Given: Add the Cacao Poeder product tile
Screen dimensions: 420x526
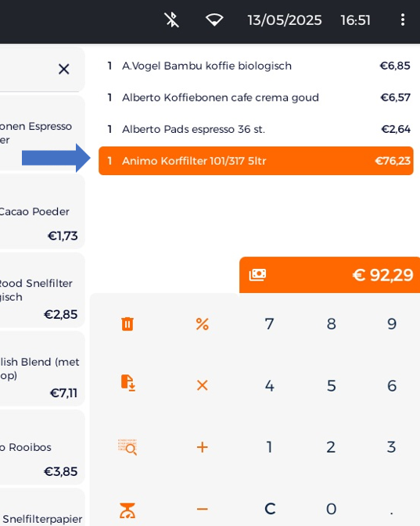Looking at the screenshot, I should [42, 212].
